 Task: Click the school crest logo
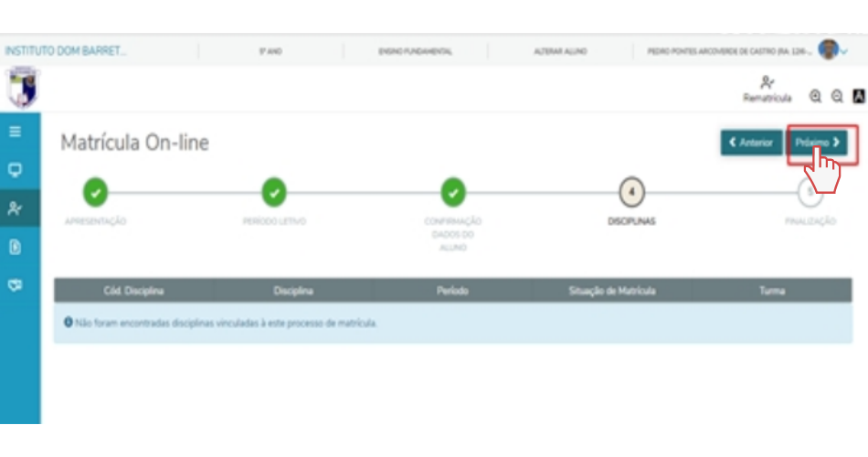(20, 89)
